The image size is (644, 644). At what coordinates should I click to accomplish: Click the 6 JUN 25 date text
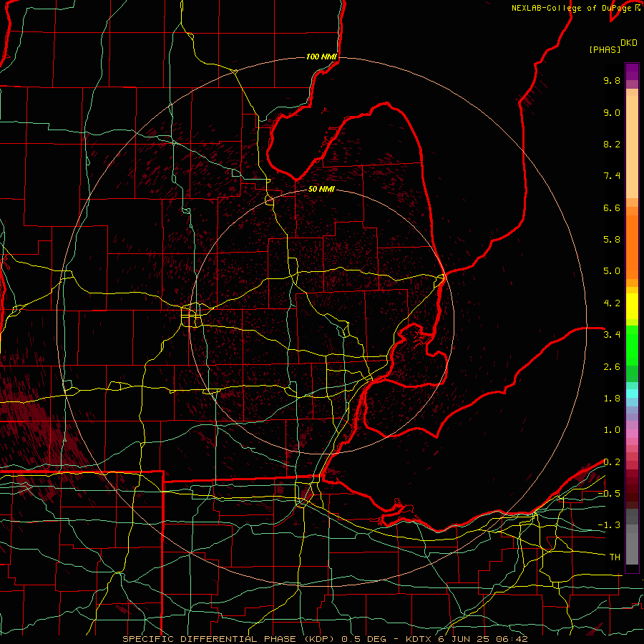tap(464, 639)
